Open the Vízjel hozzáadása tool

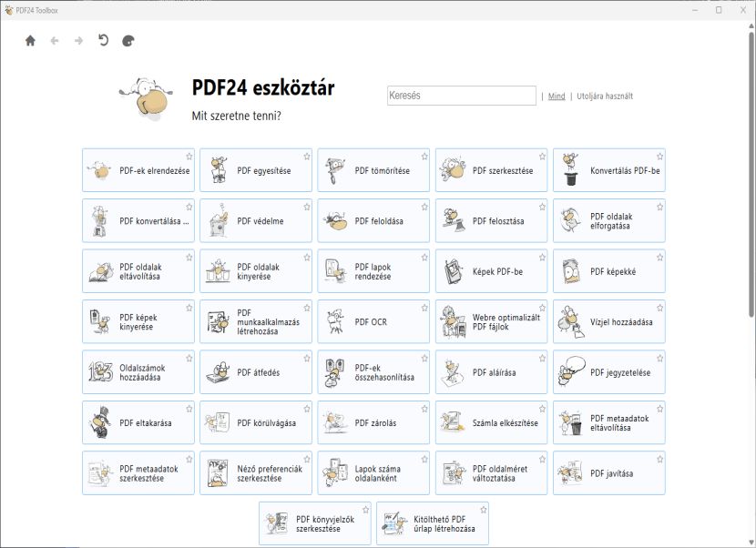point(609,321)
